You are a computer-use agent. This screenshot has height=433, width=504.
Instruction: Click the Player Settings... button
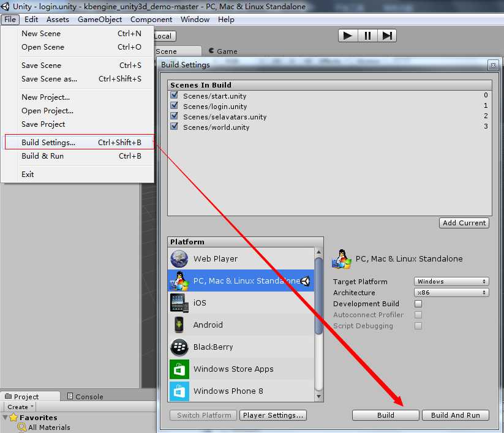coord(273,415)
